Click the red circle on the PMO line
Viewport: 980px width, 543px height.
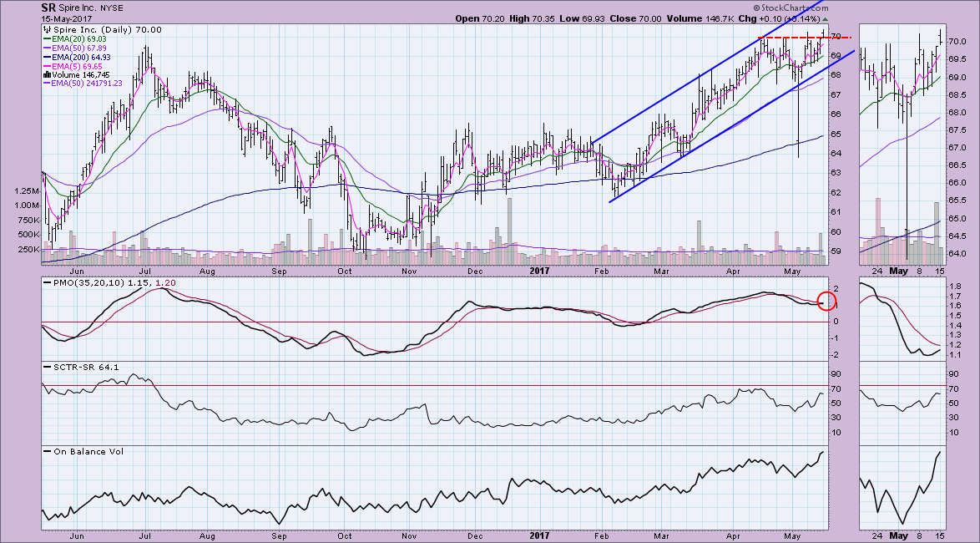tap(826, 301)
